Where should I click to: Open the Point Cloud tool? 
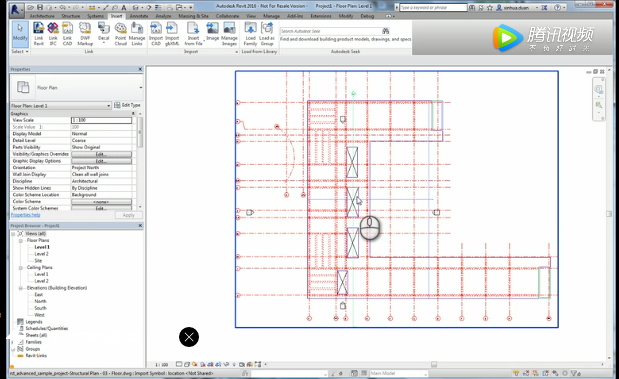(120, 34)
